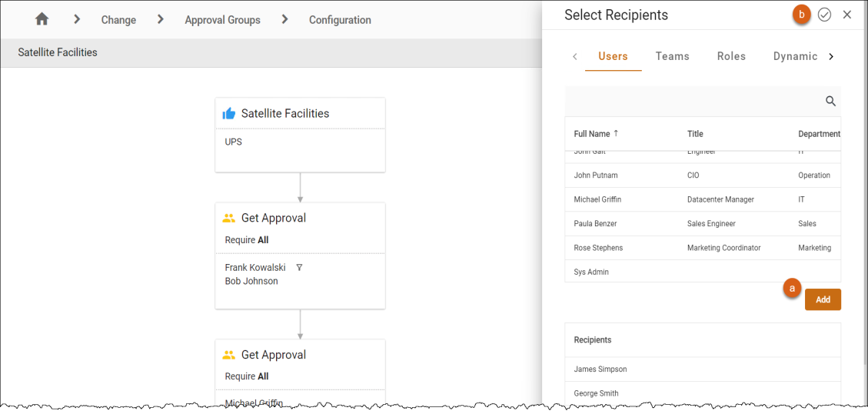868x411 pixels.
Task: Click inside the user search field
Action: point(692,101)
